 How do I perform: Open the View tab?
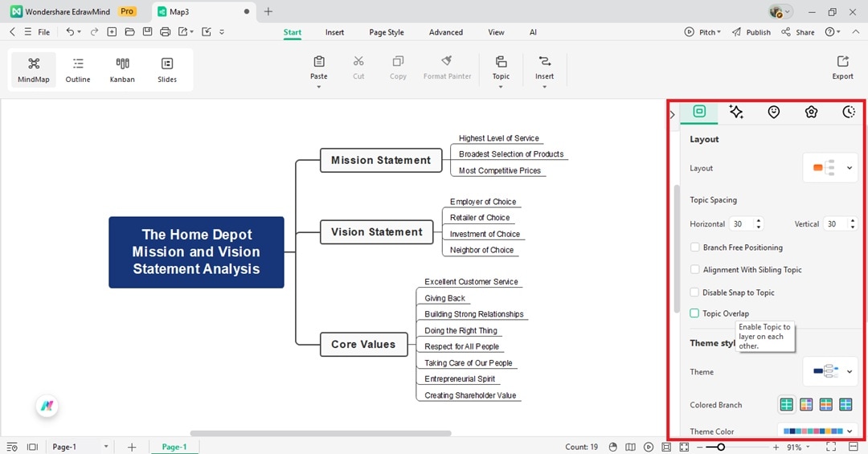[496, 32]
